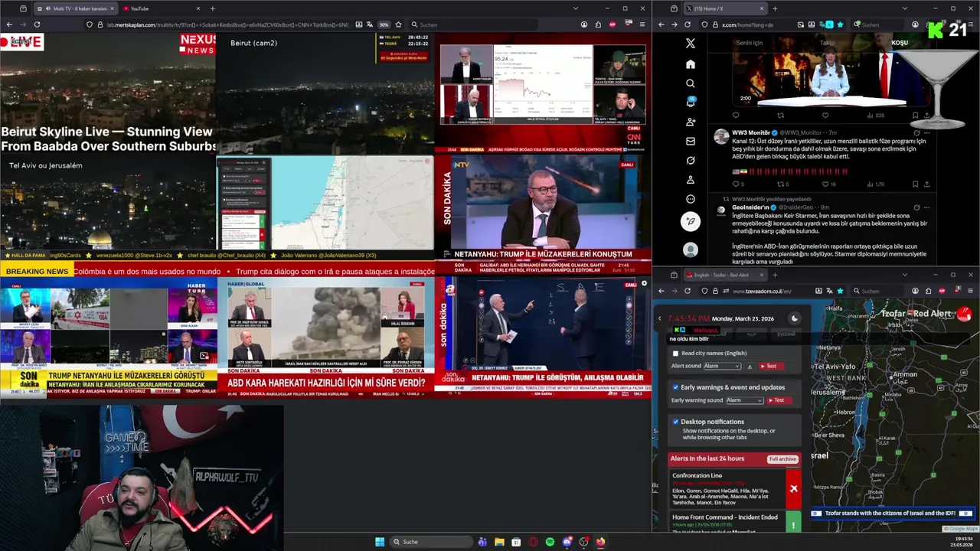Viewport: 980px width, 551px height.
Task: Open Alert sound dropdown
Action: pos(722,367)
